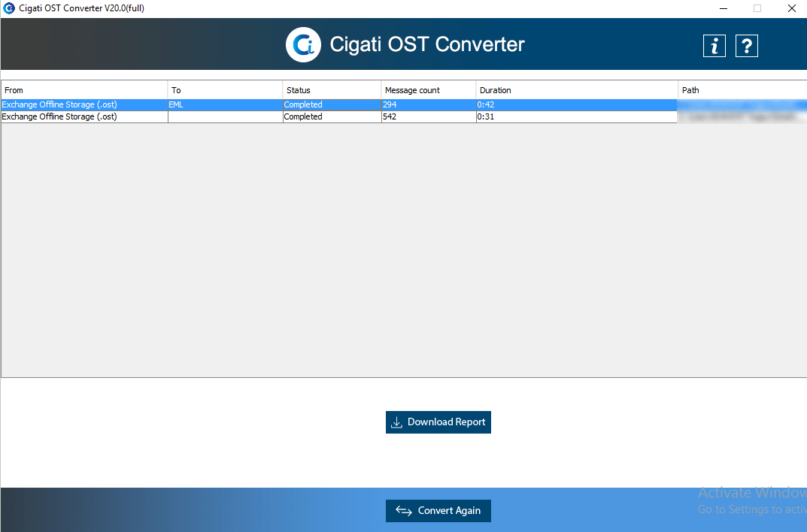
Task: Click the Cigati logo in header
Action: pyautogui.click(x=304, y=45)
